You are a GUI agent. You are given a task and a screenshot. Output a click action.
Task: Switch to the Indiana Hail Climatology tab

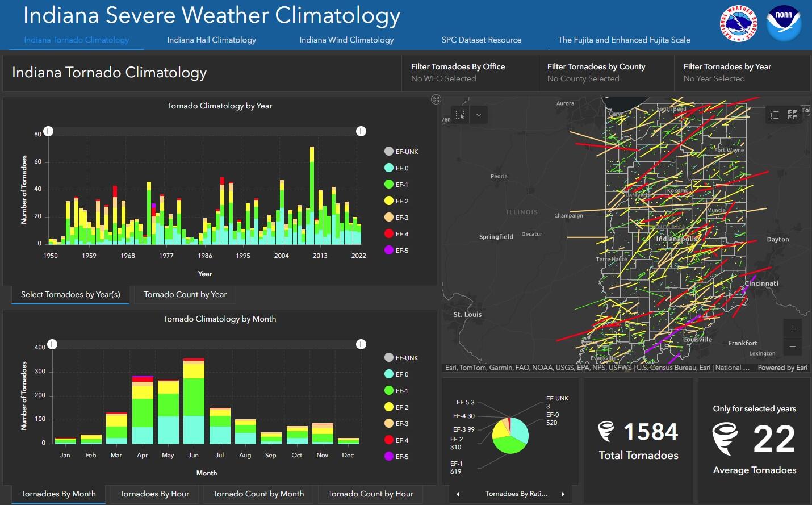tap(211, 40)
